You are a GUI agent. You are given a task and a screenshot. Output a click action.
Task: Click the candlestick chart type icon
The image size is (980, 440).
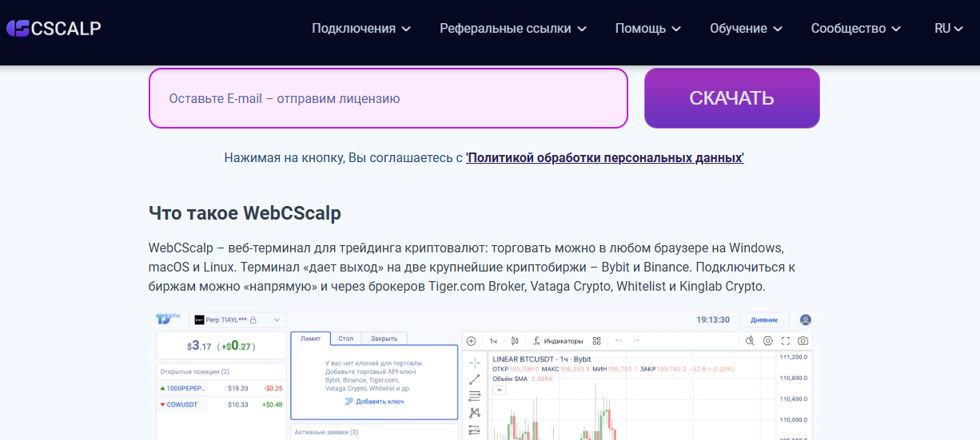pyautogui.click(x=515, y=341)
